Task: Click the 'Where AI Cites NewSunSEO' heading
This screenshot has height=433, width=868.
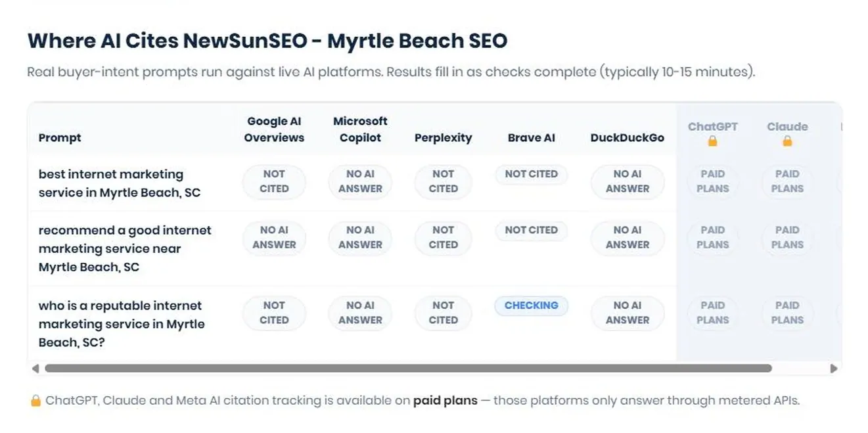Action: tap(267, 41)
